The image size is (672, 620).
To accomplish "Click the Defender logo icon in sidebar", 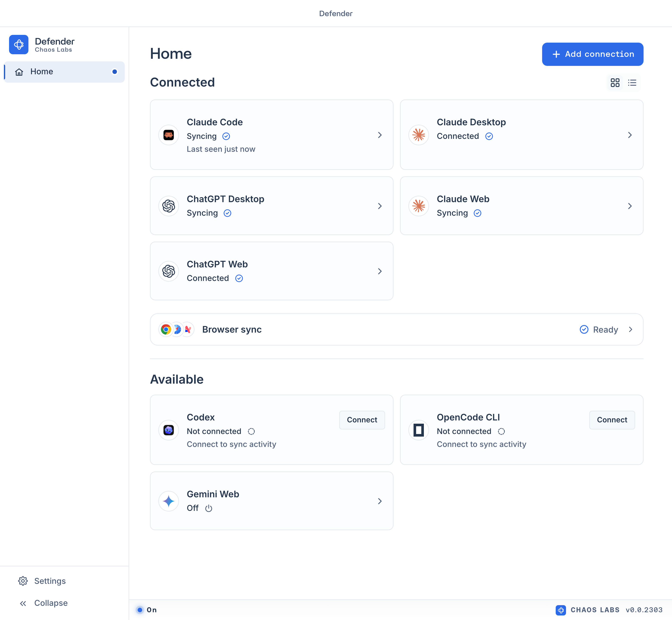I will tap(19, 45).
